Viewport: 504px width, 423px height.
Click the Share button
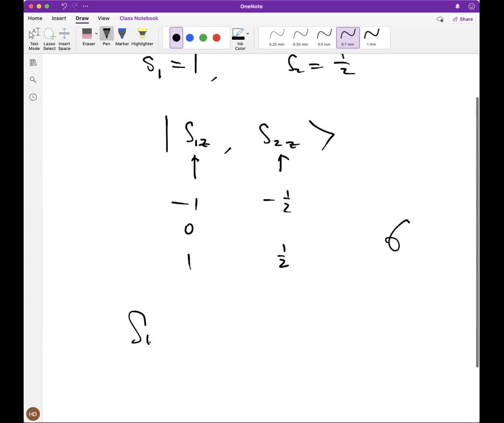point(463,19)
